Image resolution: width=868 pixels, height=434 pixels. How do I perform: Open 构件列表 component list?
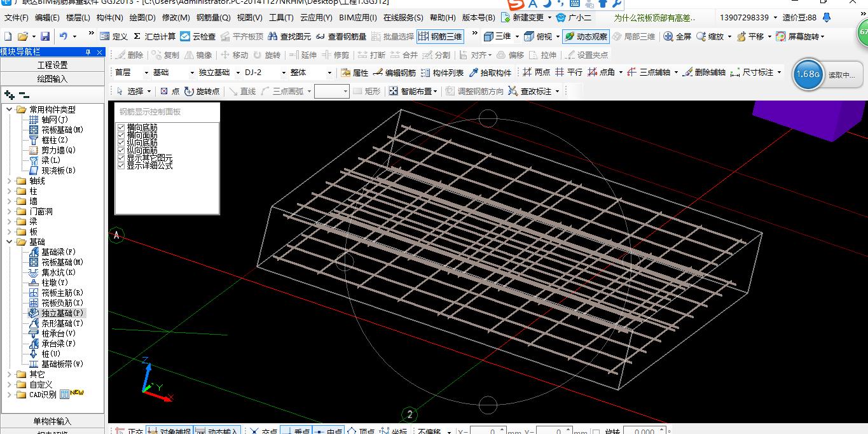[x=442, y=73]
